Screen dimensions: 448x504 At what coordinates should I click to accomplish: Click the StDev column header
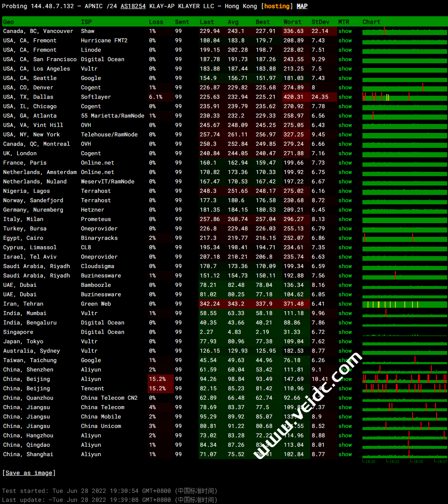pos(320,22)
